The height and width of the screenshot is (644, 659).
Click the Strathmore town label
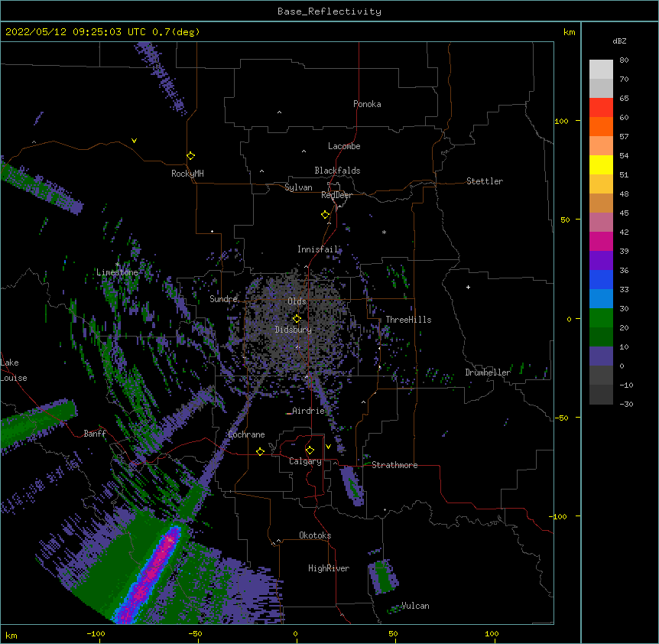[394, 465]
